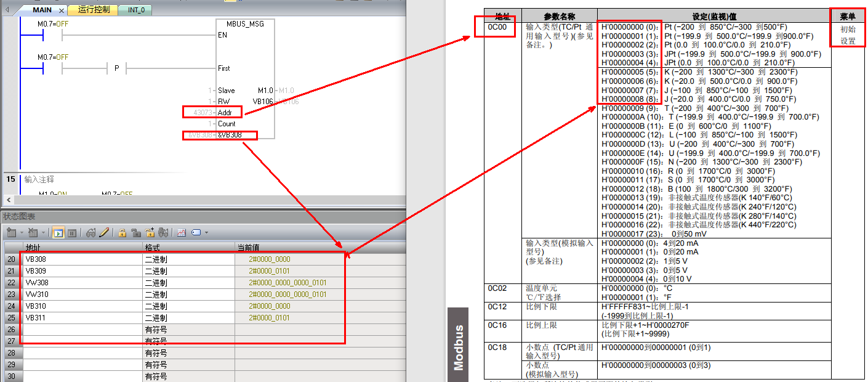The width and height of the screenshot is (868, 382).
Task: Click the force lock icon
Action: (x=123, y=233)
